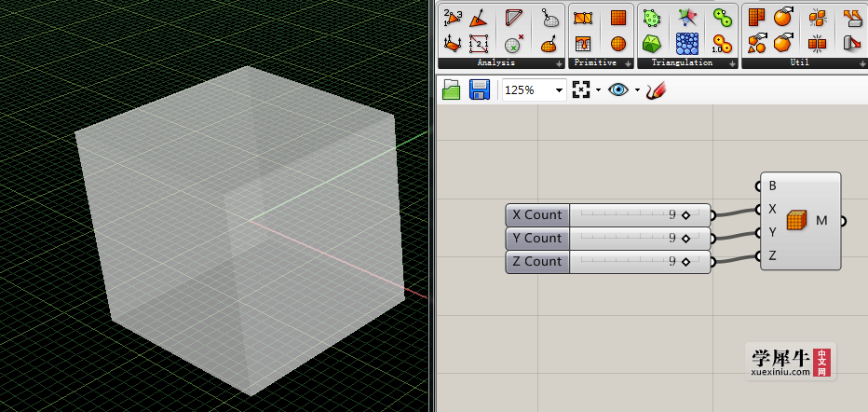
Task: Select the Z Count slider label
Action: (x=537, y=261)
